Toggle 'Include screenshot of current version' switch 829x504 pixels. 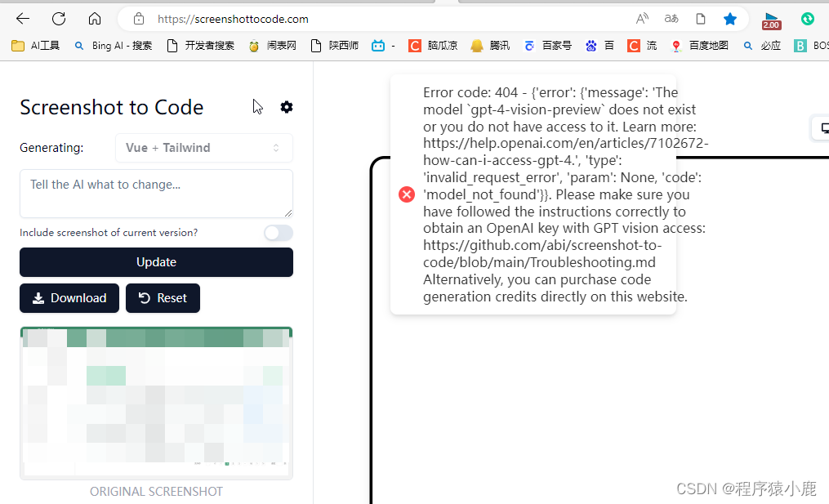[279, 233]
